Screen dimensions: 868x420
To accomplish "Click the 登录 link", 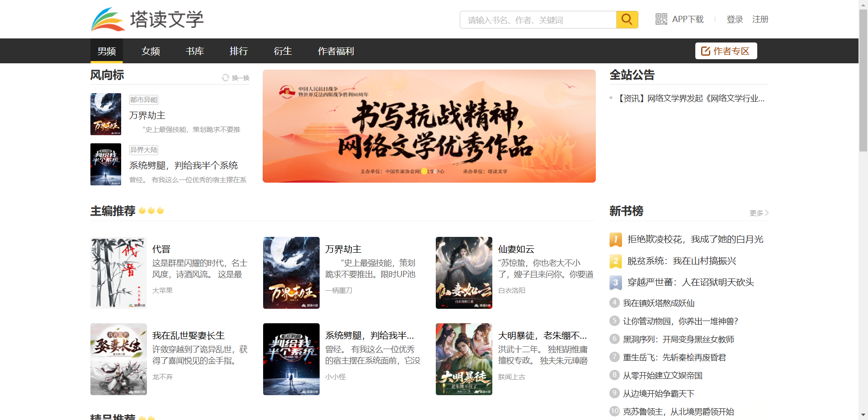I will click(734, 19).
